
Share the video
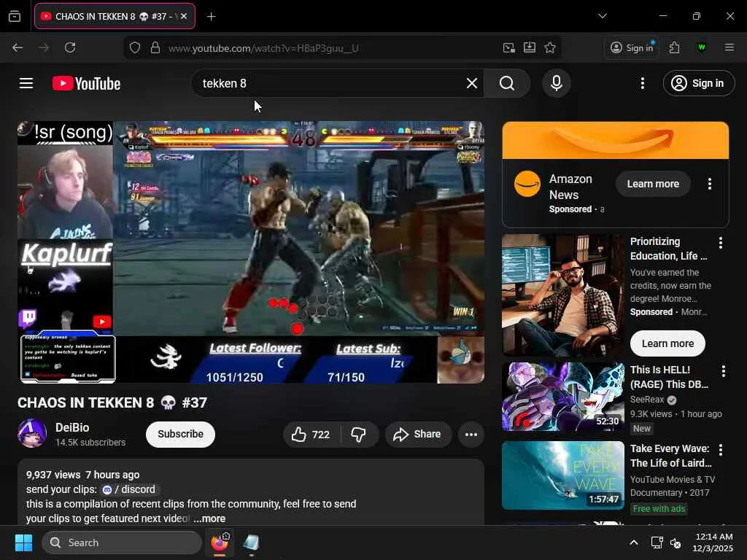pyautogui.click(x=418, y=435)
